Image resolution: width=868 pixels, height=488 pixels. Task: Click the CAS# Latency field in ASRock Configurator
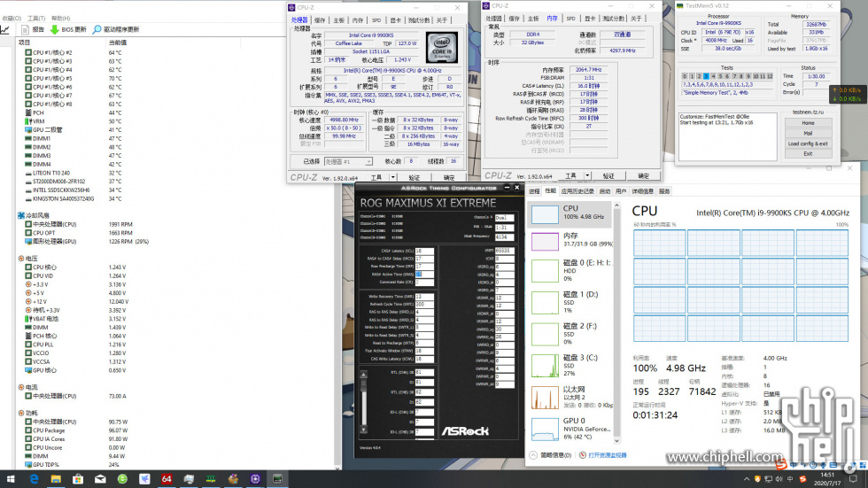point(424,251)
